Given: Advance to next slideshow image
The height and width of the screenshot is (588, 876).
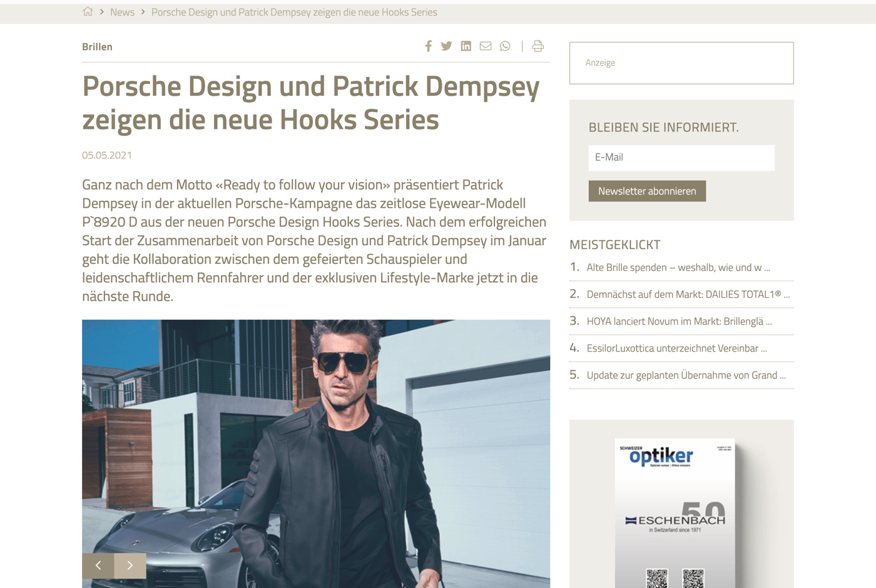Looking at the screenshot, I should (x=130, y=565).
